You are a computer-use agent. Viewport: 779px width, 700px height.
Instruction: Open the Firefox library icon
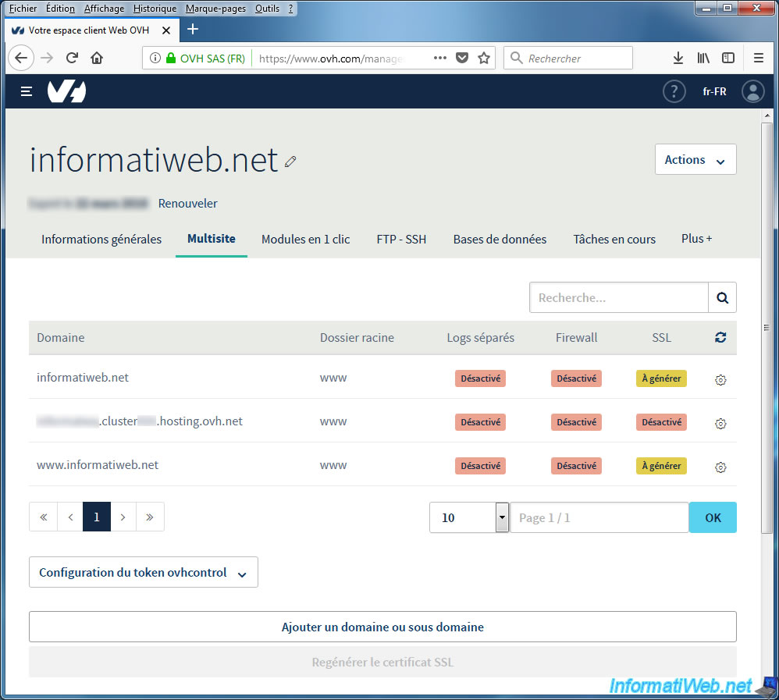703,58
